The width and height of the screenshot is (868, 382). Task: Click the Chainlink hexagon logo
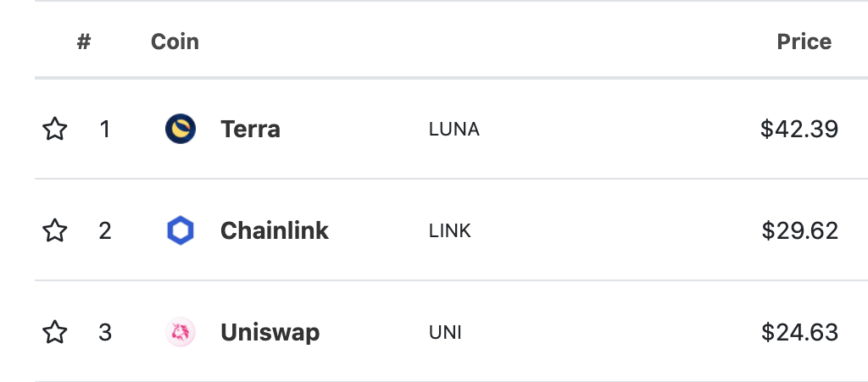click(x=181, y=230)
